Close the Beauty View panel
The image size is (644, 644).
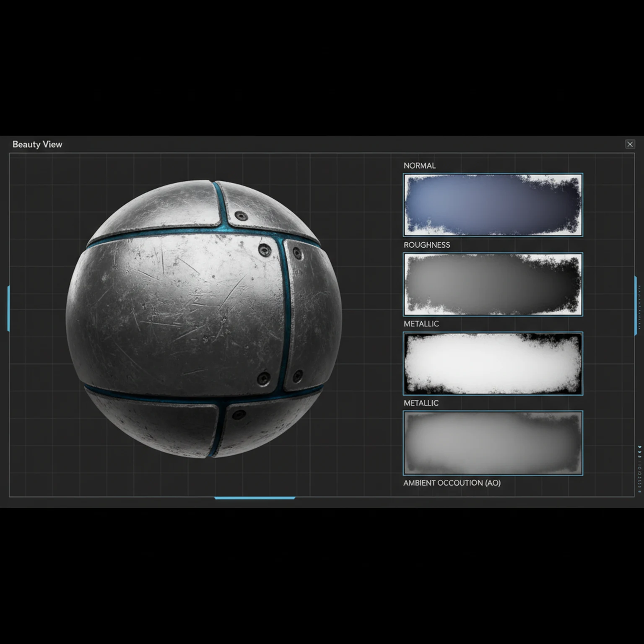[630, 144]
